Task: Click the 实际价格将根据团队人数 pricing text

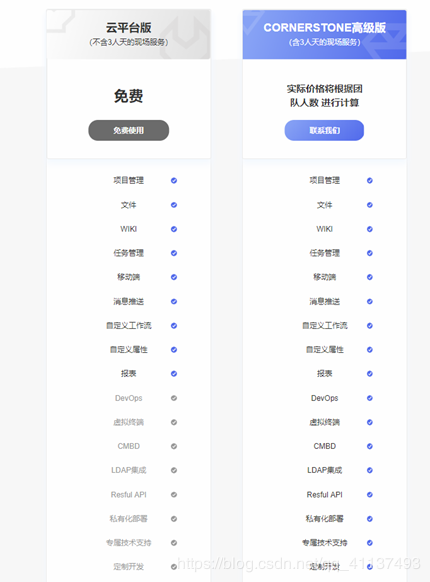Action: pyautogui.click(x=324, y=95)
